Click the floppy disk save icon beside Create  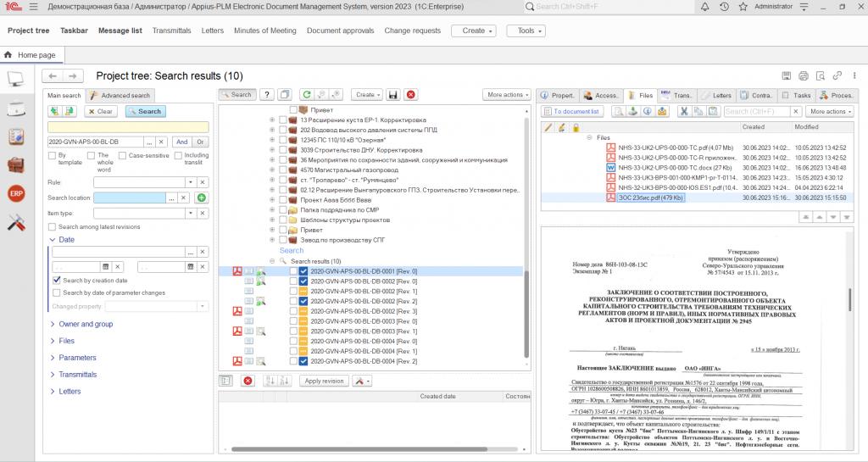(x=392, y=95)
